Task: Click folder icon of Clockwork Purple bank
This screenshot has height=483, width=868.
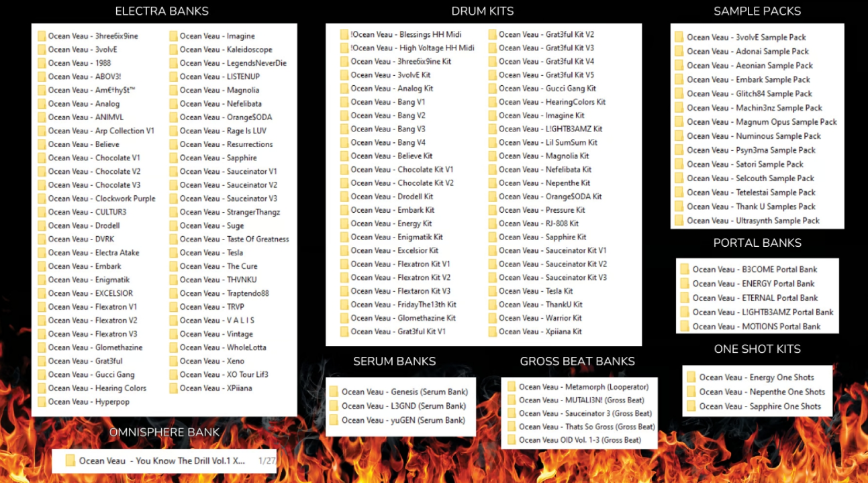Action: click(x=41, y=199)
